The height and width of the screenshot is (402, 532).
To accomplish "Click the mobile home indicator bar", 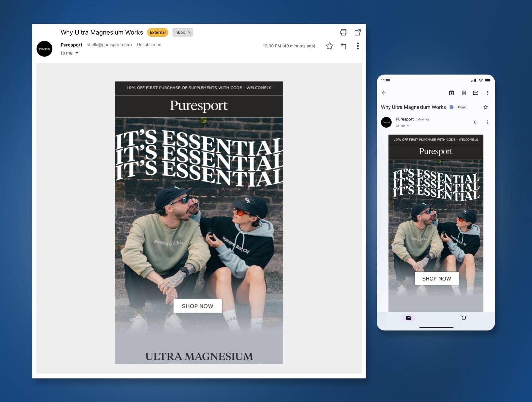I will tap(436, 327).
